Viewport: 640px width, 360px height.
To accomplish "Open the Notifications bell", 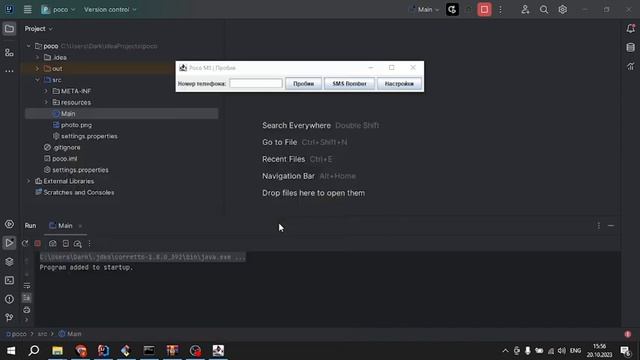I will (x=631, y=28).
